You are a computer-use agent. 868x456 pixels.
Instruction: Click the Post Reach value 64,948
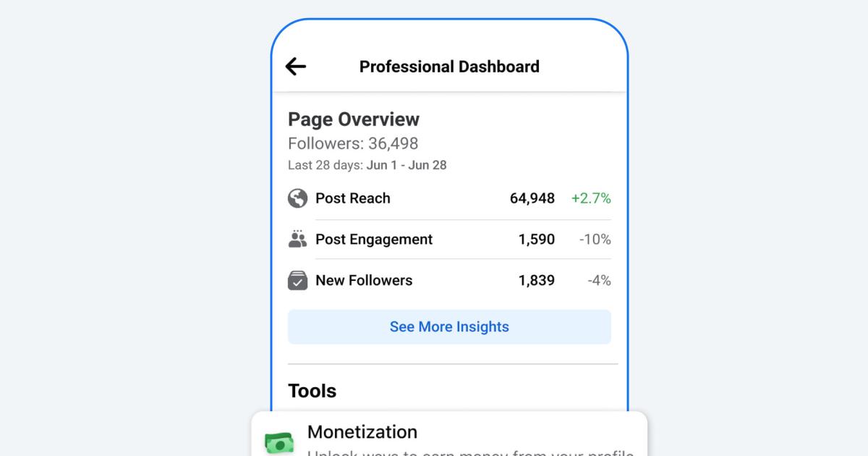(532, 198)
